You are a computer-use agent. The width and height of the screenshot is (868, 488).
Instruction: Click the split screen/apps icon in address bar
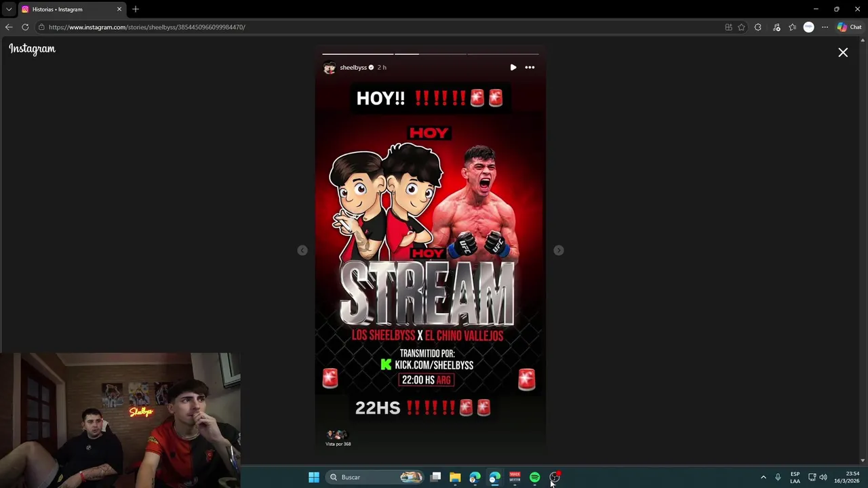point(728,27)
